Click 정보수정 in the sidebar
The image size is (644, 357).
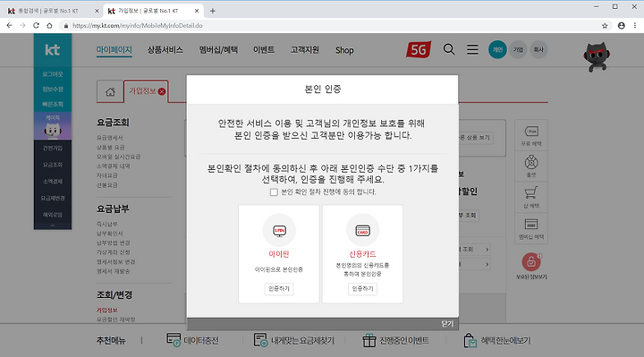(x=53, y=89)
